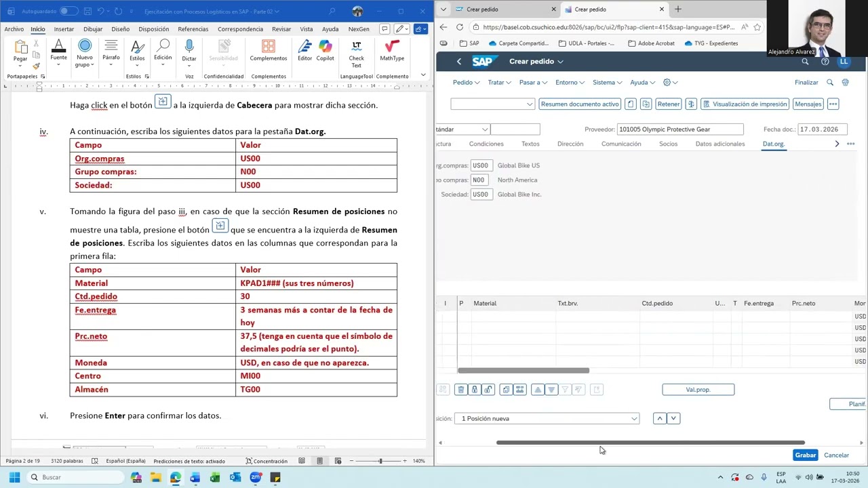This screenshot has height=488, width=868.
Task: Click the Grabar save button in SAP
Action: point(805,455)
